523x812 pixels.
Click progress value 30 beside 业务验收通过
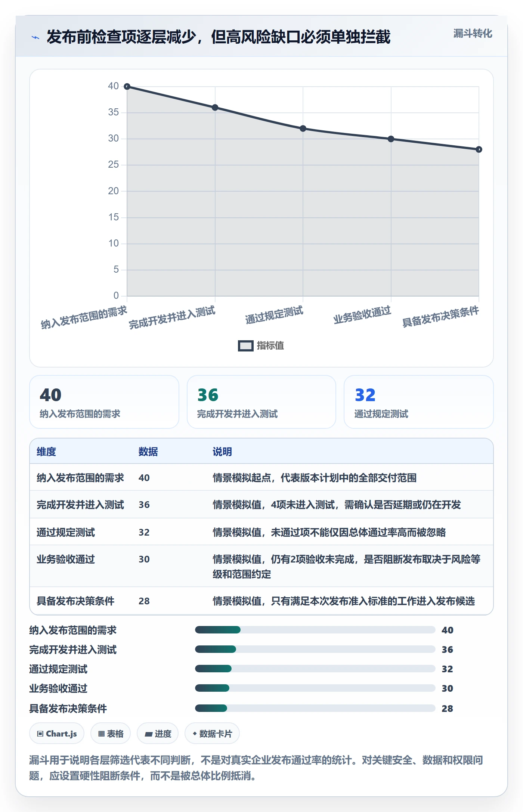click(448, 688)
